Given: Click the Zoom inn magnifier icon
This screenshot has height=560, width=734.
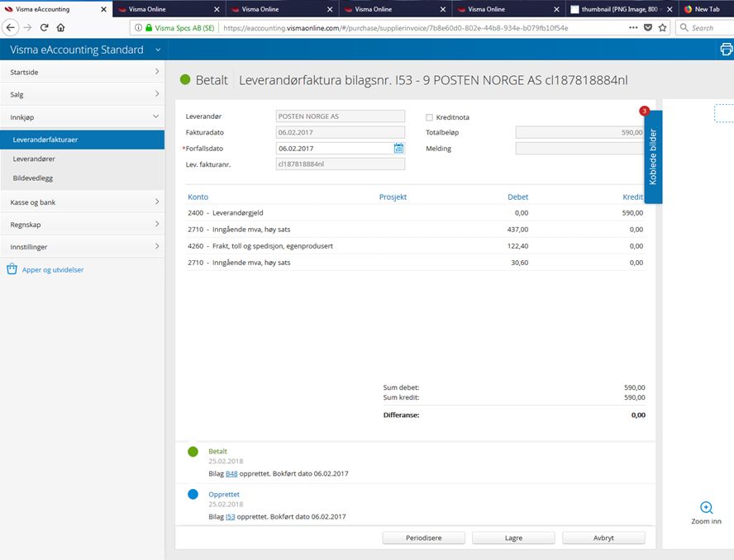Looking at the screenshot, I should click(707, 508).
